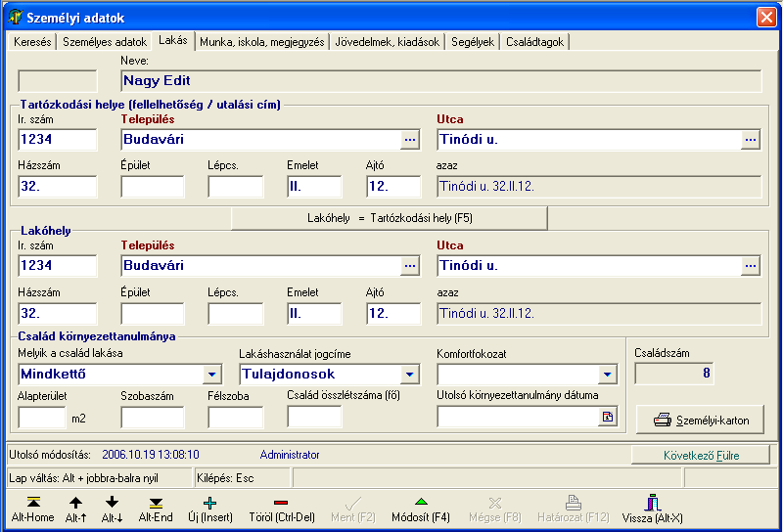The height and width of the screenshot is (532, 783).
Task: Switch to Jövedelmek, kiadások tab
Action: (388, 42)
